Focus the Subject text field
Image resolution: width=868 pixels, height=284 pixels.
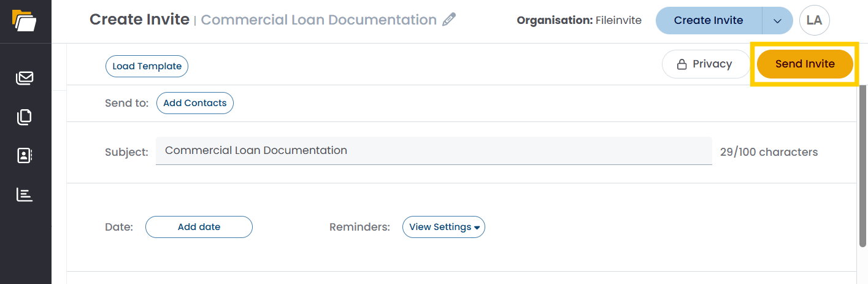tap(433, 151)
